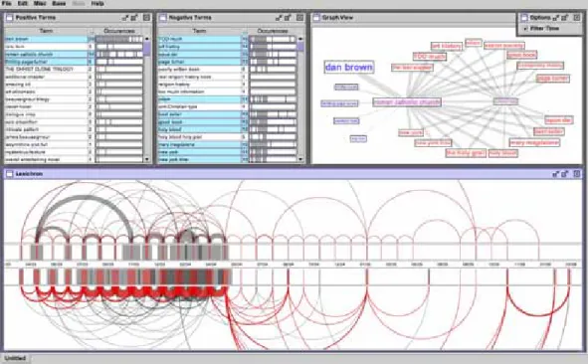
Task: Sort Positive Terms by the Term column
Action: (46, 31)
